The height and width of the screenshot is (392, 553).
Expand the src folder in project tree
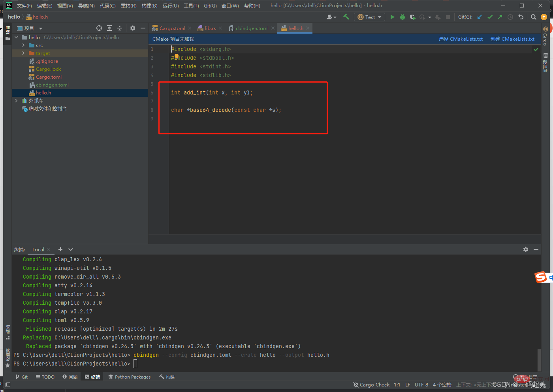click(x=23, y=45)
